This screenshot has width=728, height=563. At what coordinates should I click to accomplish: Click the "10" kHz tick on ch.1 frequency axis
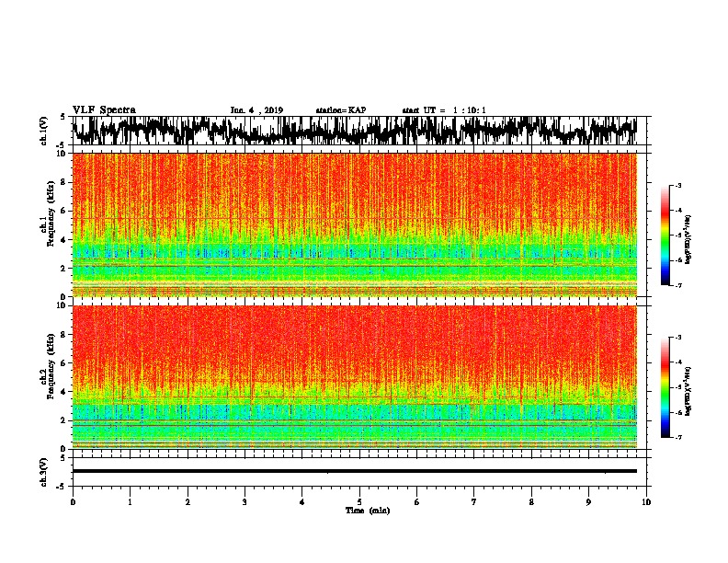pos(63,154)
